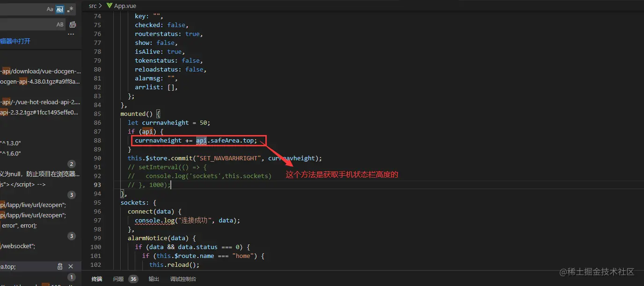Screen dimensions: 644x286
Task: Click 'src' in breadcrumb
Action: (x=93, y=6)
